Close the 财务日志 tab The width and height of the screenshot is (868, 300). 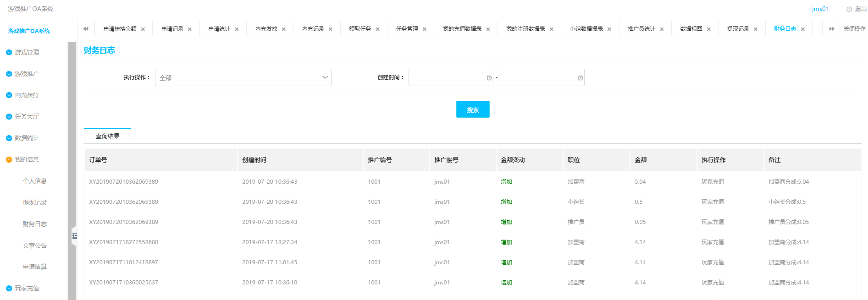pyautogui.click(x=803, y=29)
